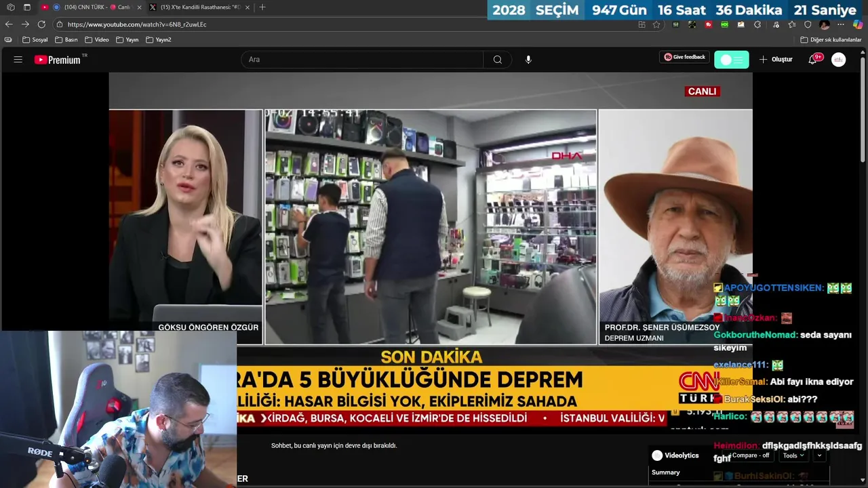Switch to the X'te Kandilli Rasathanesi tab

[x=200, y=7]
